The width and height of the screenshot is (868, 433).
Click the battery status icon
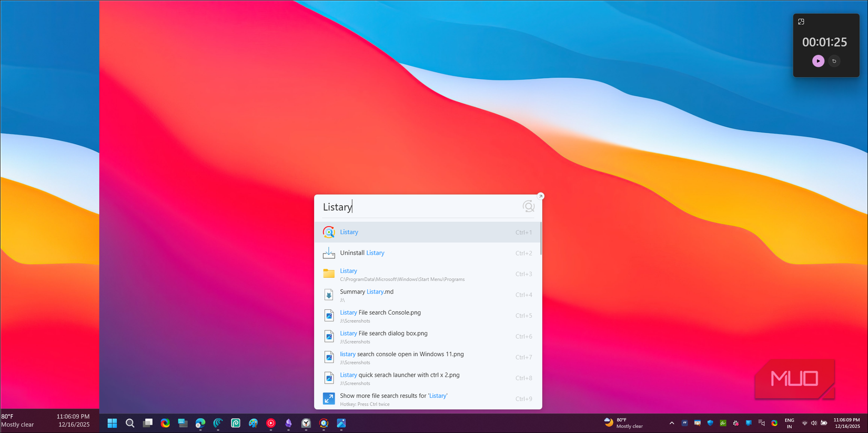[824, 423]
